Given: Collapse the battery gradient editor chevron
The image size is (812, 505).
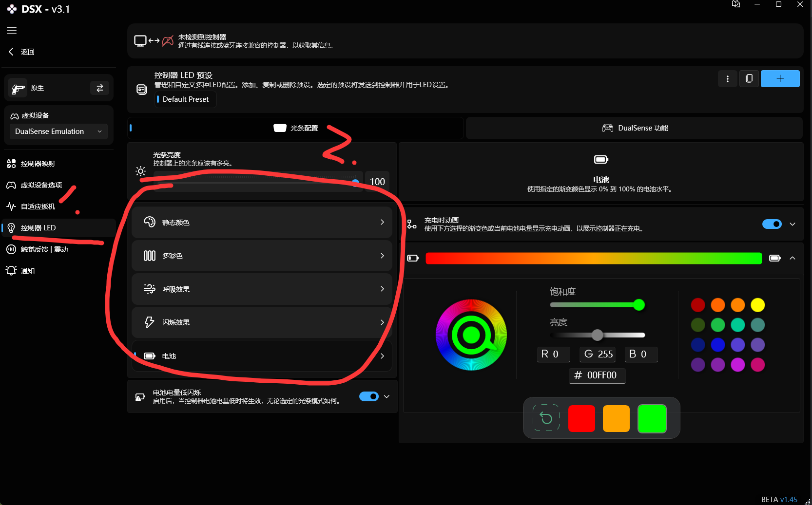Looking at the screenshot, I should pos(793,258).
